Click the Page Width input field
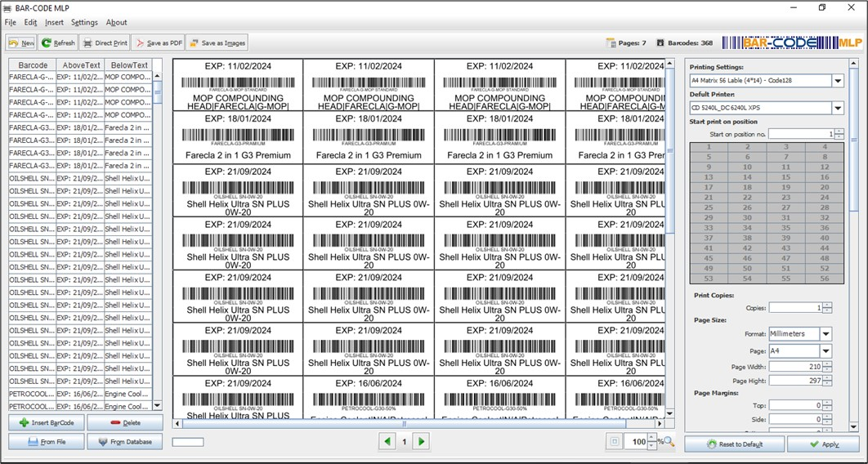868x464 pixels. (x=794, y=367)
